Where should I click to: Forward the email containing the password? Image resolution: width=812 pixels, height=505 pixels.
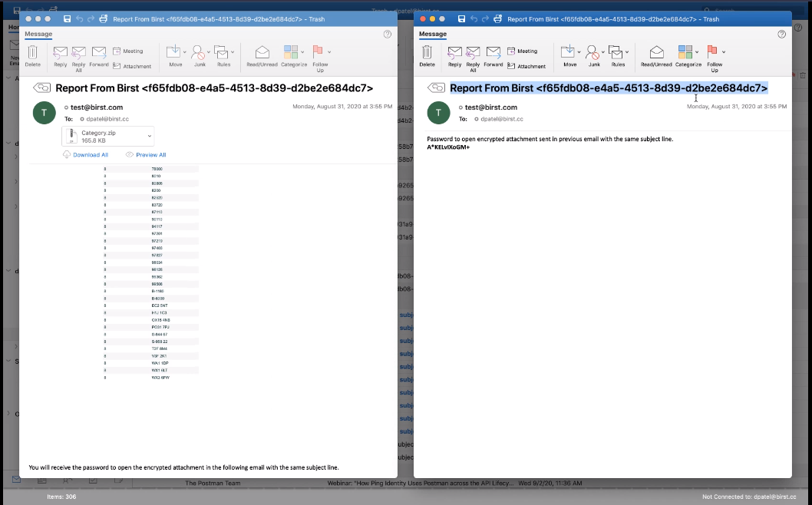[493, 54]
